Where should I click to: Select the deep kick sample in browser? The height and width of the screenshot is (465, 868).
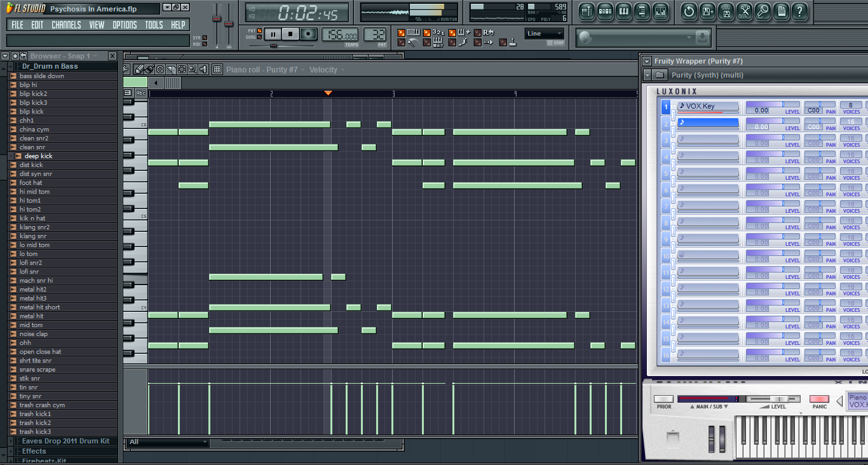coord(38,156)
